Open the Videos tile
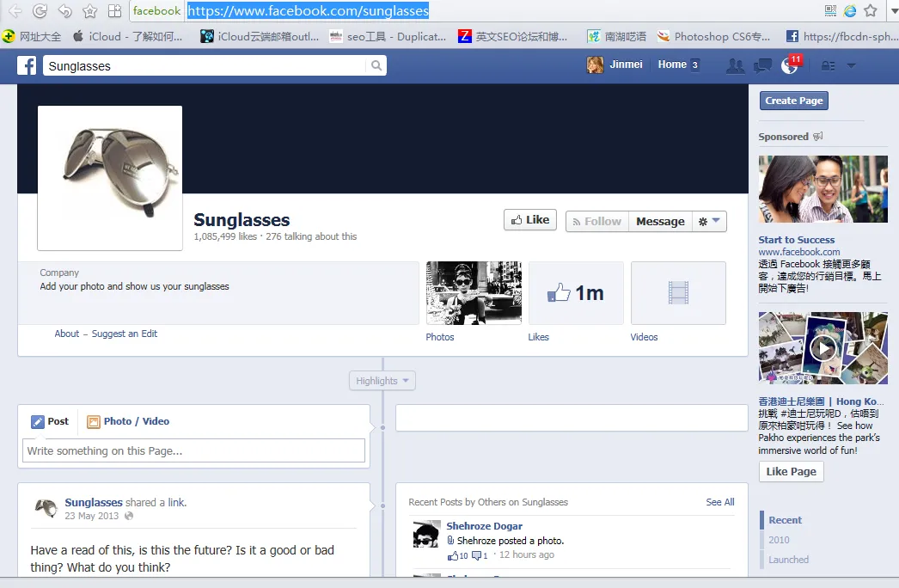Image resolution: width=899 pixels, height=588 pixels. [x=678, y=293]
